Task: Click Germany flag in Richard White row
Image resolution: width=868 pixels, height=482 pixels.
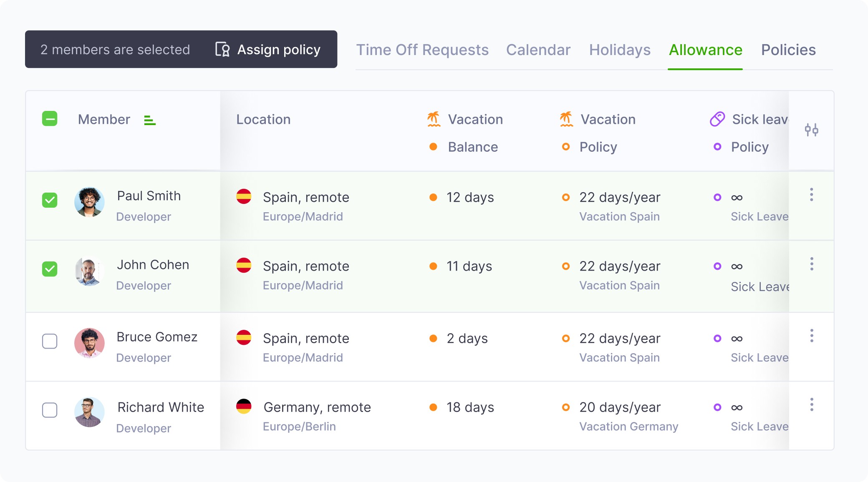Action: 244,407
